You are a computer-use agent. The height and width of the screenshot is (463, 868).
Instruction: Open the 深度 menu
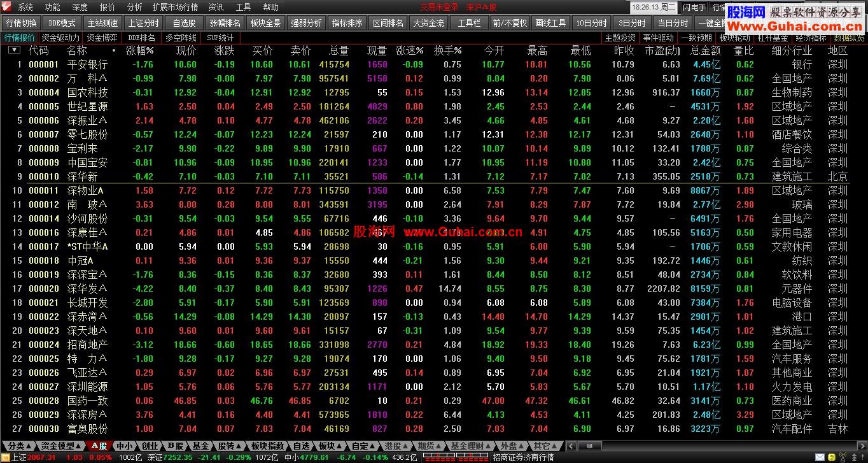click(x=80, y=7)
